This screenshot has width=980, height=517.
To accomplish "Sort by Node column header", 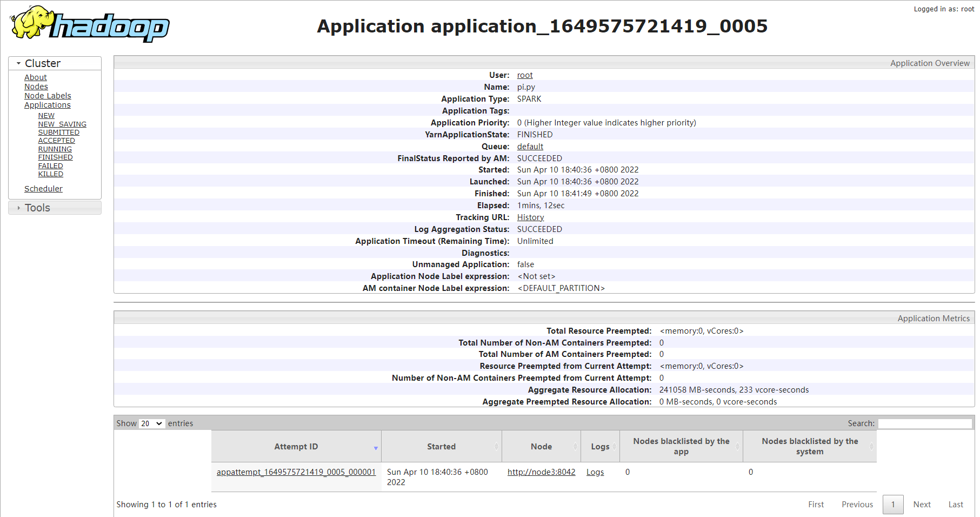I will [542, 447].
